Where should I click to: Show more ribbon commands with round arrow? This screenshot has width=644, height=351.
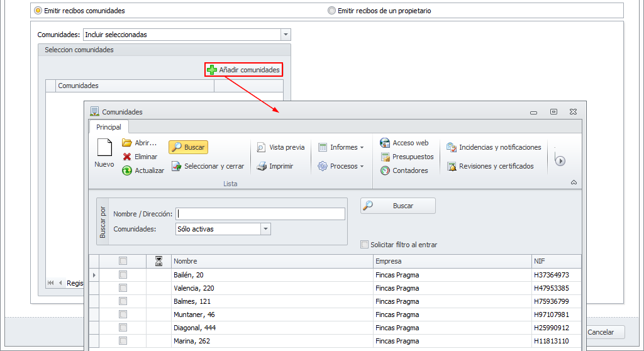coord(560,160)
